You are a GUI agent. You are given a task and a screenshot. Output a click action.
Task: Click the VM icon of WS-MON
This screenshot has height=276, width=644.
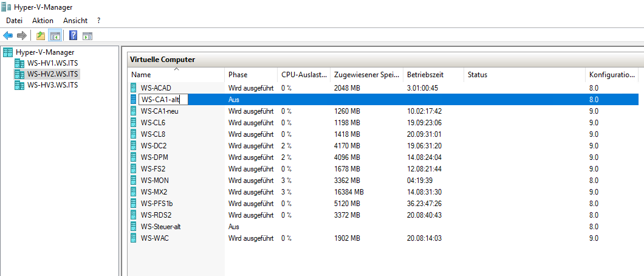[133, 181]
